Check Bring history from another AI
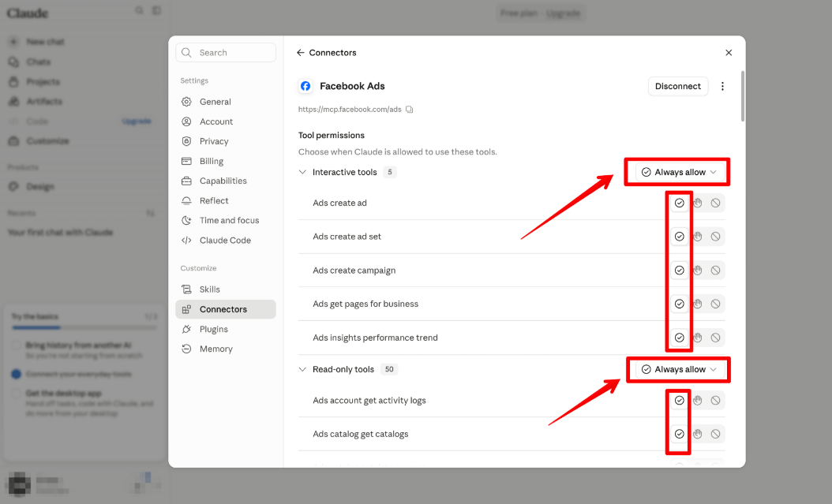This screenshot has width=832, height=504. point(17,345)
